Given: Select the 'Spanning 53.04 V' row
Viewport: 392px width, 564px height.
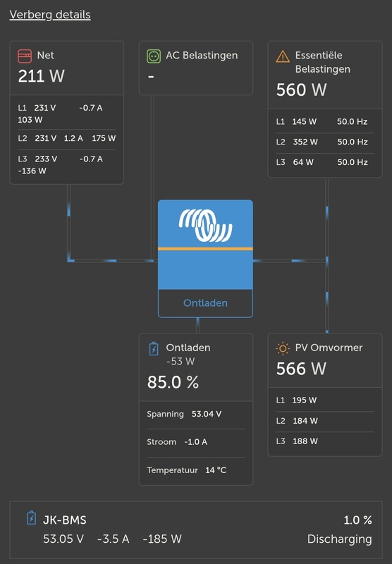Looking at the screenshot, I should click(x=196, y=414).
